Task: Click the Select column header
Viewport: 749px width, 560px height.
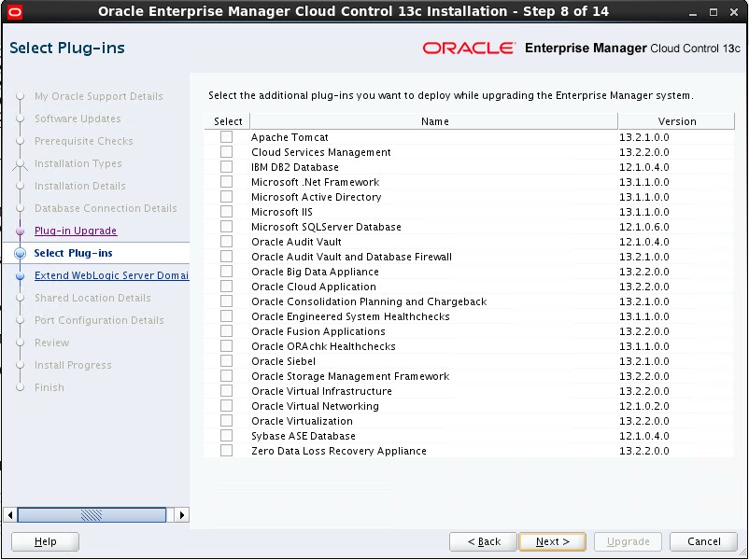Action: [x=227, y=121]
